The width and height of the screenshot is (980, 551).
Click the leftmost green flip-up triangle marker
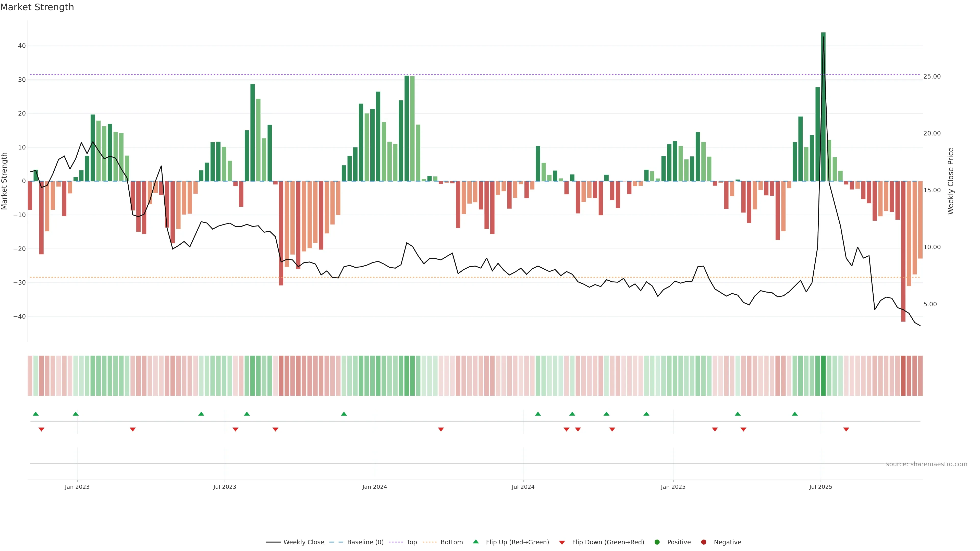tap(36, 414)
